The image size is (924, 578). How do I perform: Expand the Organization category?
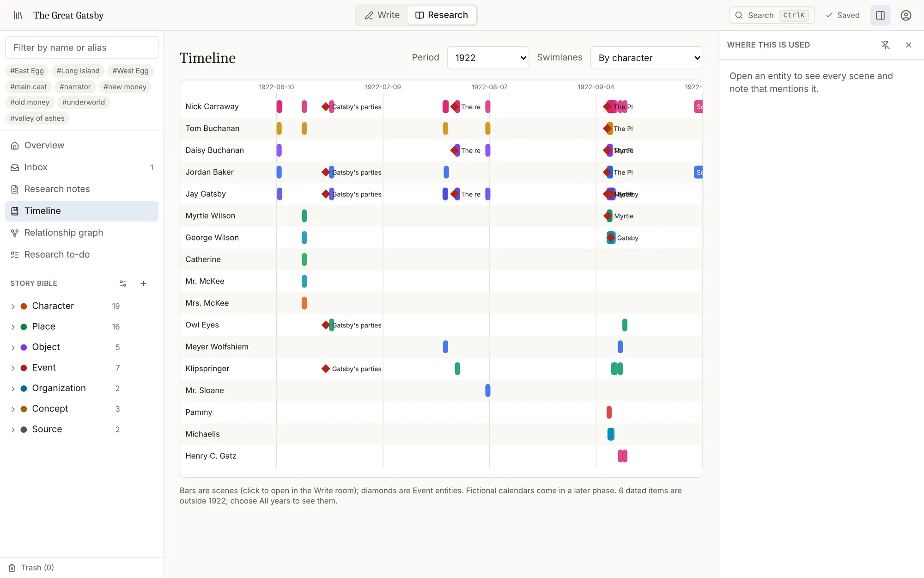tap(13, 388)
